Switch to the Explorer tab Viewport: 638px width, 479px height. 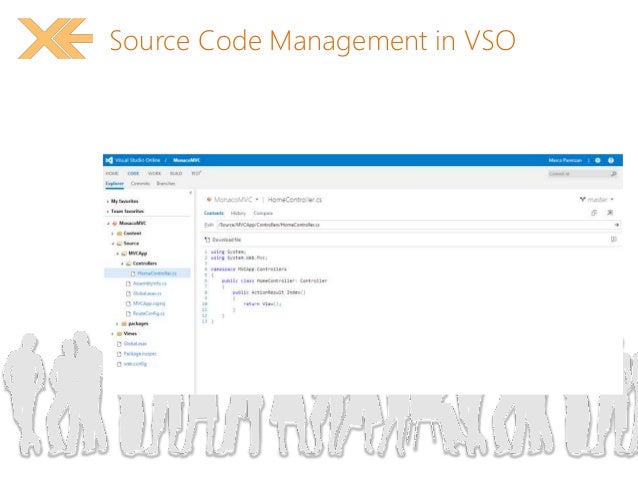point(115,184)
